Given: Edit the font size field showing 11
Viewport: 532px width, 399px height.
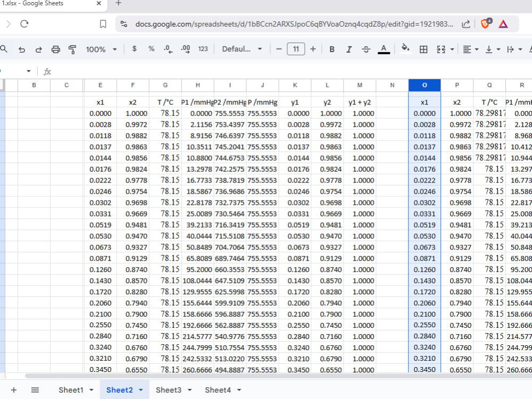Looking at the screenshot, I should tap(296, 49).
